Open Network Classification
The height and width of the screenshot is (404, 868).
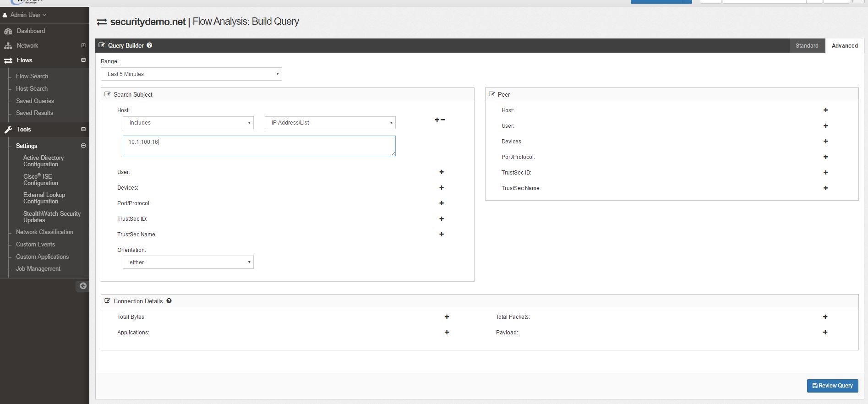pyautogui.click(x=44, y=232)
